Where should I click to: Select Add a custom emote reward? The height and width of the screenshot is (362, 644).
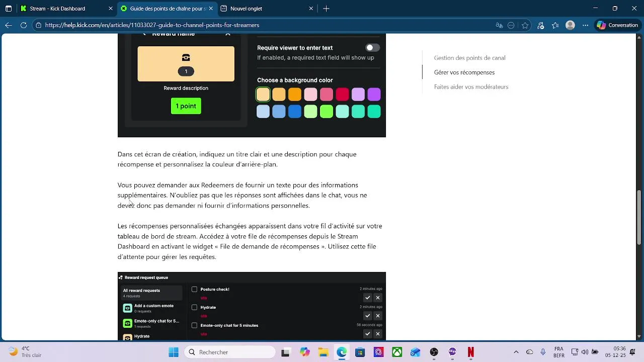[x=151, y=308]
